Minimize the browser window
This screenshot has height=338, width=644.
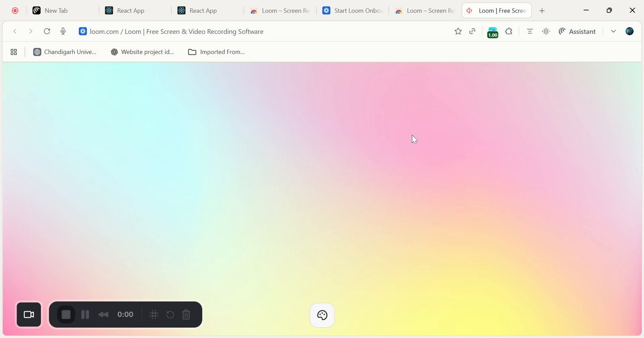586,10
